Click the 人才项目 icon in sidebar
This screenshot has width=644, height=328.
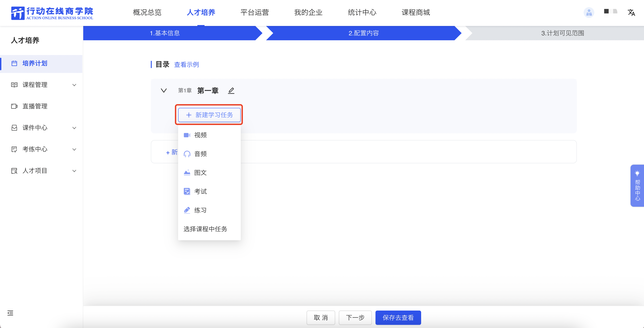coord(14,171)
